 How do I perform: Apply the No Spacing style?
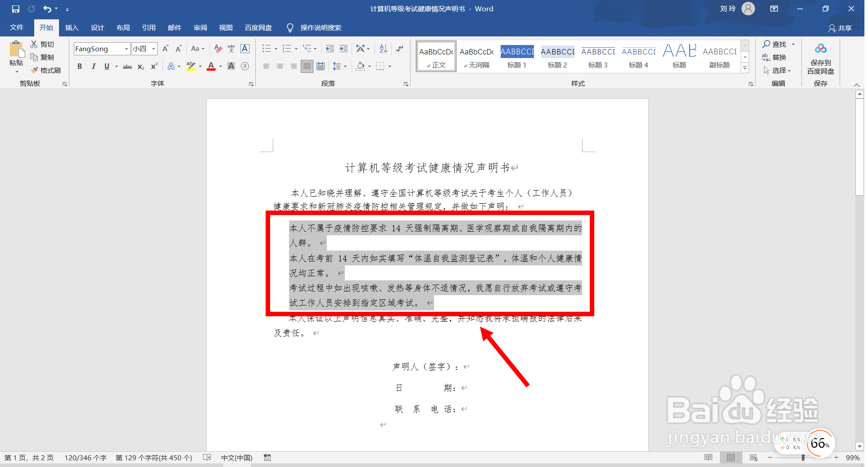[x=476, y=57]
